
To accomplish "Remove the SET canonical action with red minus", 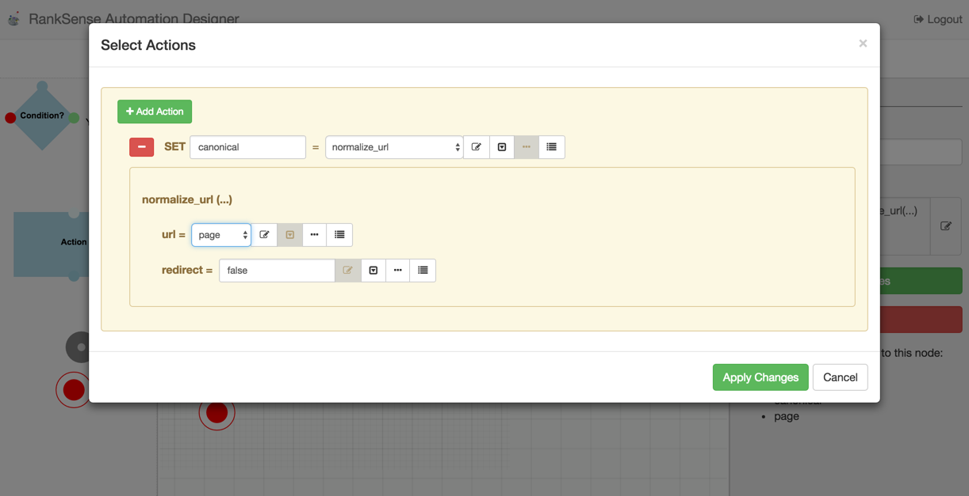I will 142,147.
